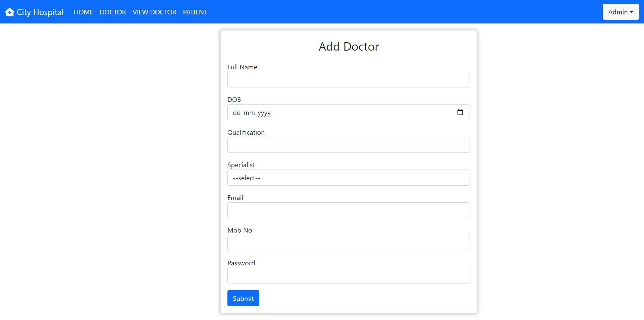This screenshot has height=320, width=644.
Task: Open the Admin account menu
Action: [x=620, y=12]
